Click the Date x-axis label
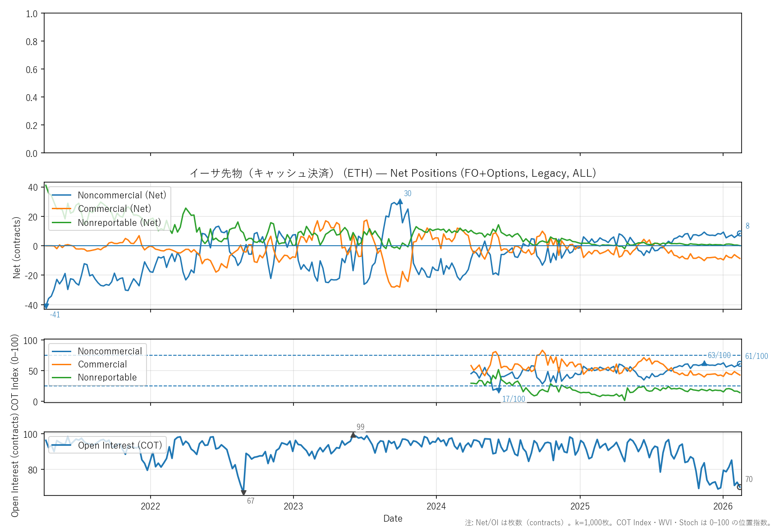 (x=393, y=518)
